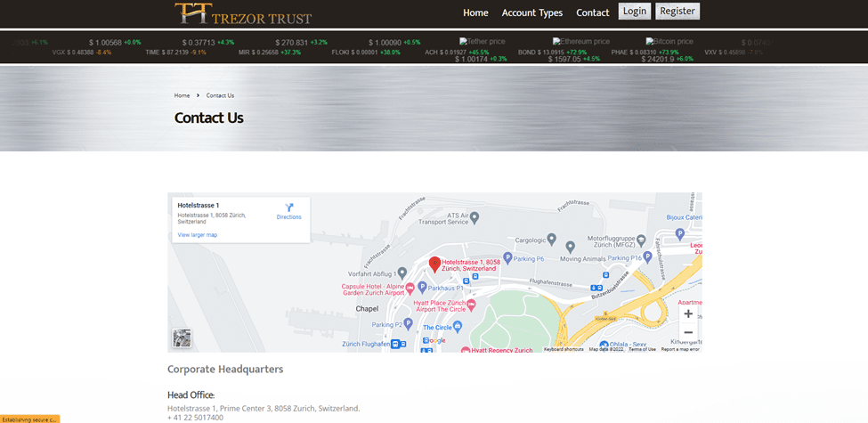Click the Parking P6 marker
The width and height of the screenshot is (868, 423).
point(507,258)
